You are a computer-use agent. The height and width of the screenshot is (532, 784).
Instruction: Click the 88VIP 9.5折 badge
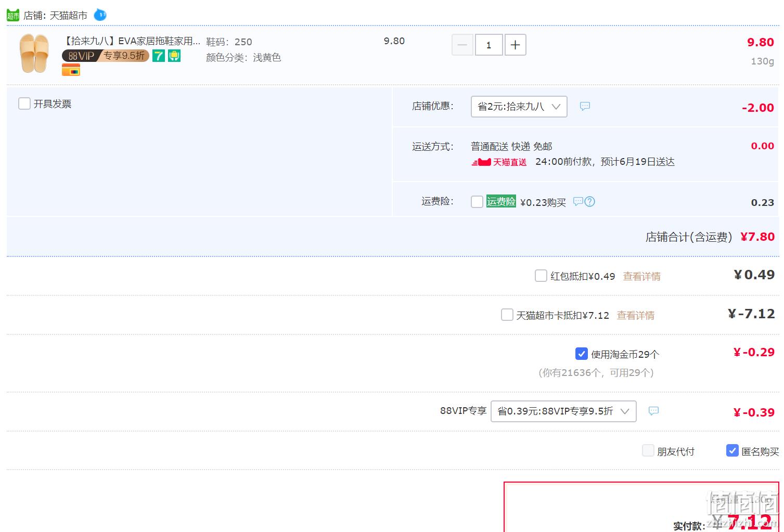coord(106,56)
